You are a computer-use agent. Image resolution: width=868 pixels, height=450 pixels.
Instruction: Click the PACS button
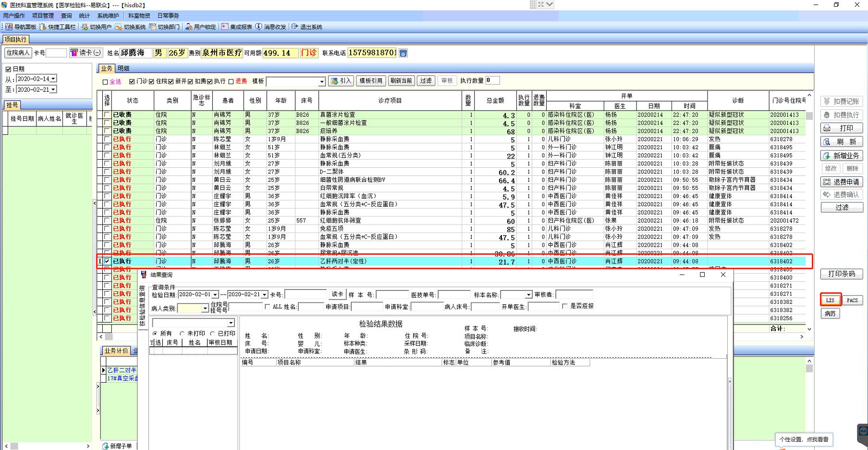click(852, 300)
